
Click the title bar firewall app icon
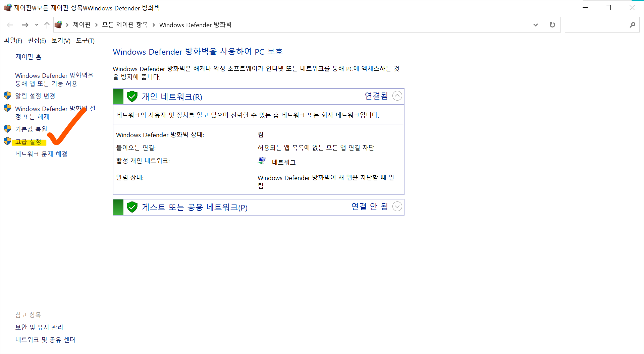click(x=8, y=7)
